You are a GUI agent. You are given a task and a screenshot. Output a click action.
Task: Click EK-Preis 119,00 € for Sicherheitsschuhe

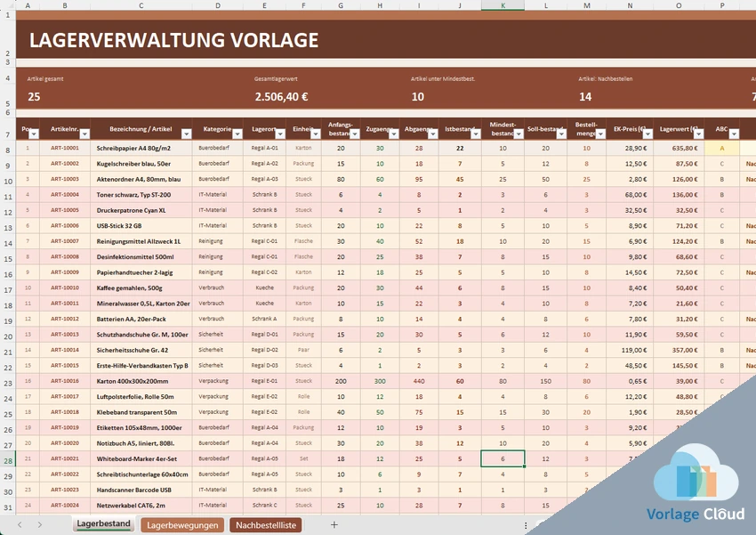click(x=631, y=350)
